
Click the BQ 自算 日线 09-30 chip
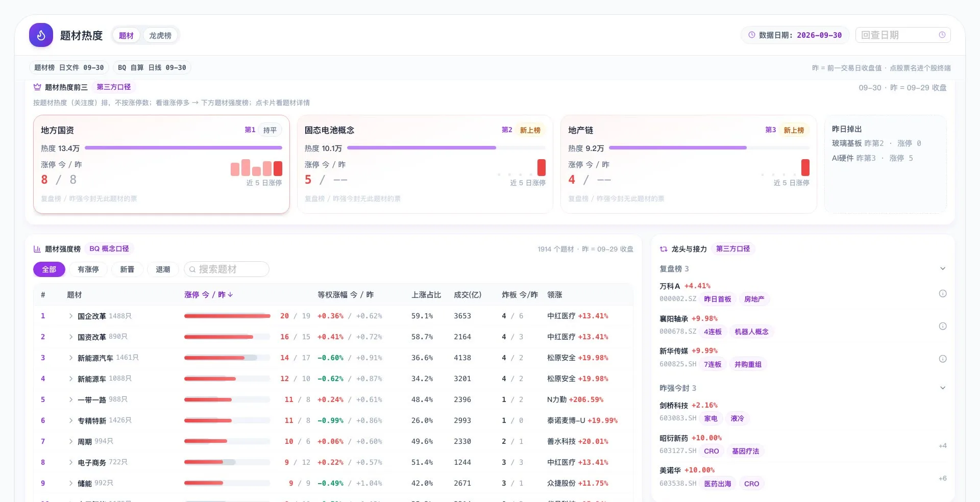(x=152, y=68)
